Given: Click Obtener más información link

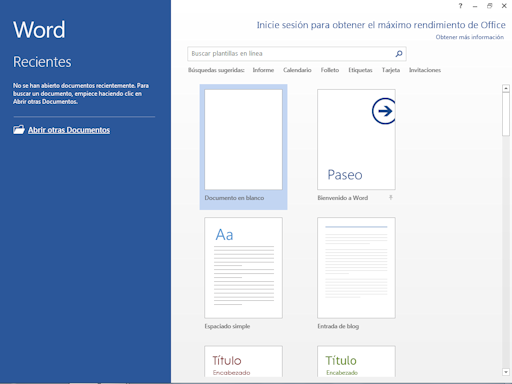Looking at the screenshot, I should [x=470, y=37].
